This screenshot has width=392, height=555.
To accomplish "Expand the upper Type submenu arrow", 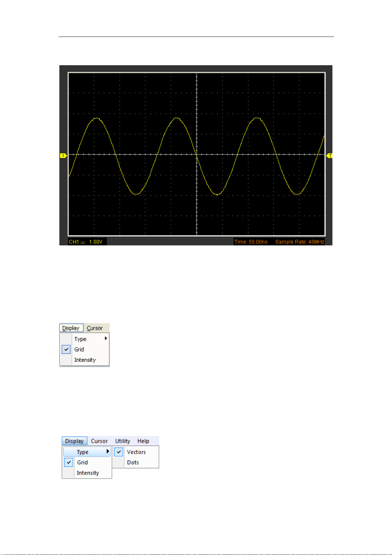I will [x=106, y=338].
